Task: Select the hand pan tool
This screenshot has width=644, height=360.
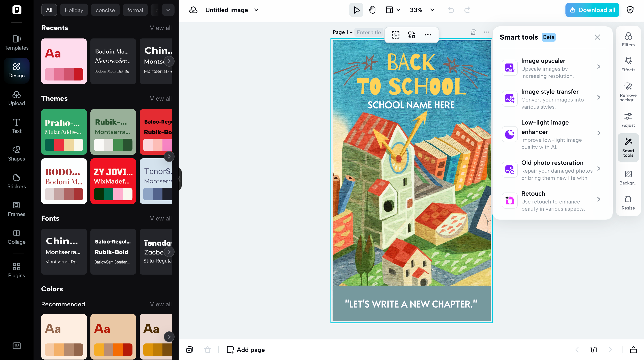Action: pyautogui.click(x=372, y=10)
